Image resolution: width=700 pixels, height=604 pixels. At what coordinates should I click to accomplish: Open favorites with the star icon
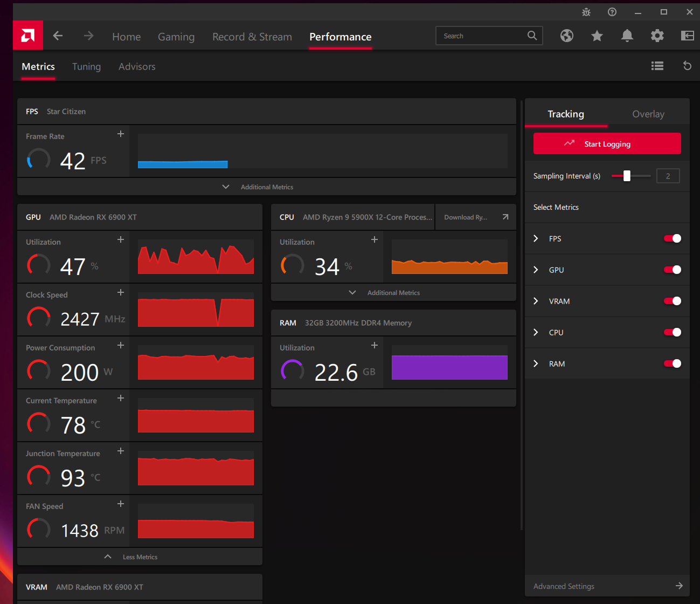tap(597, 36)
